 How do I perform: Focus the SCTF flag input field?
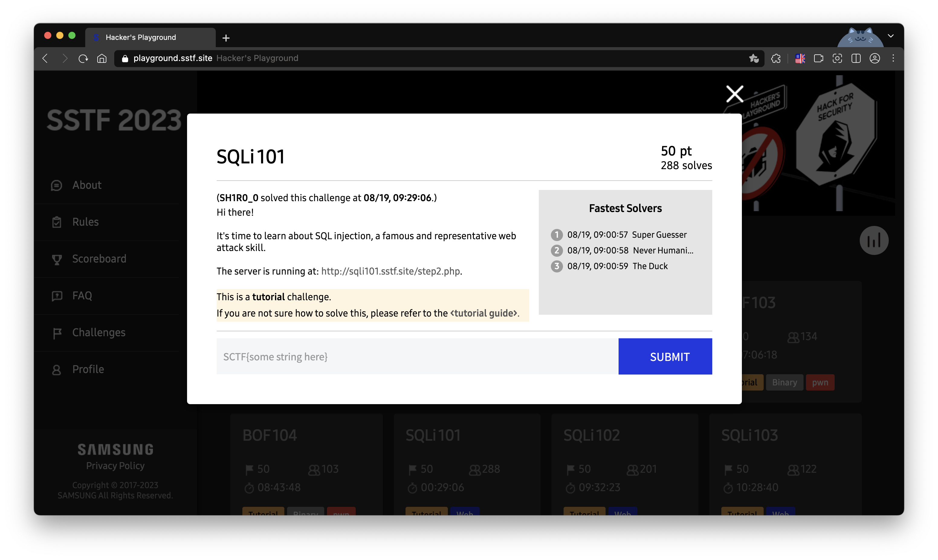click(x=417, y=357)
